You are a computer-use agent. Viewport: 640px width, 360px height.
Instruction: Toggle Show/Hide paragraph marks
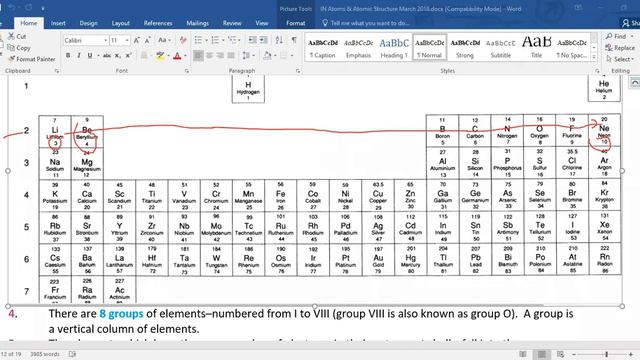(x=294, y=40)
